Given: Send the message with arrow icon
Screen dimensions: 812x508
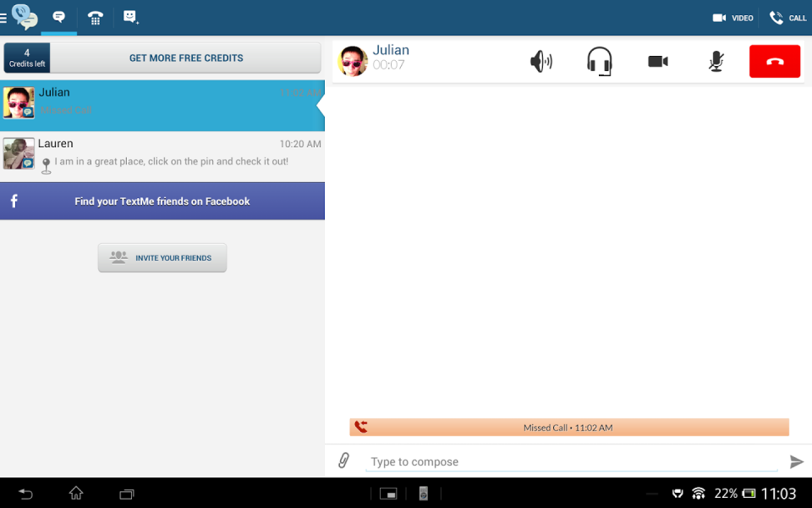Looking at the screenshot, I should pos(797,461).
